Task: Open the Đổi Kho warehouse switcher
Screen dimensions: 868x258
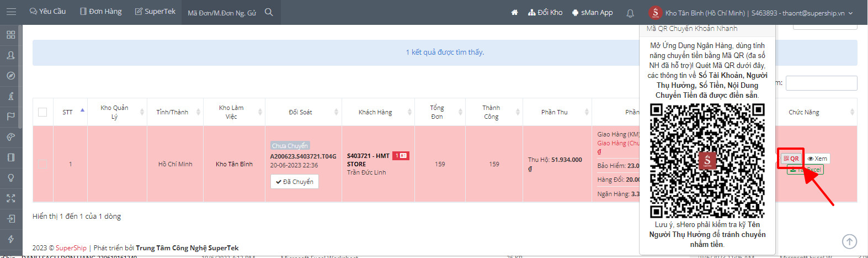Action: click(x=545, y=12)
